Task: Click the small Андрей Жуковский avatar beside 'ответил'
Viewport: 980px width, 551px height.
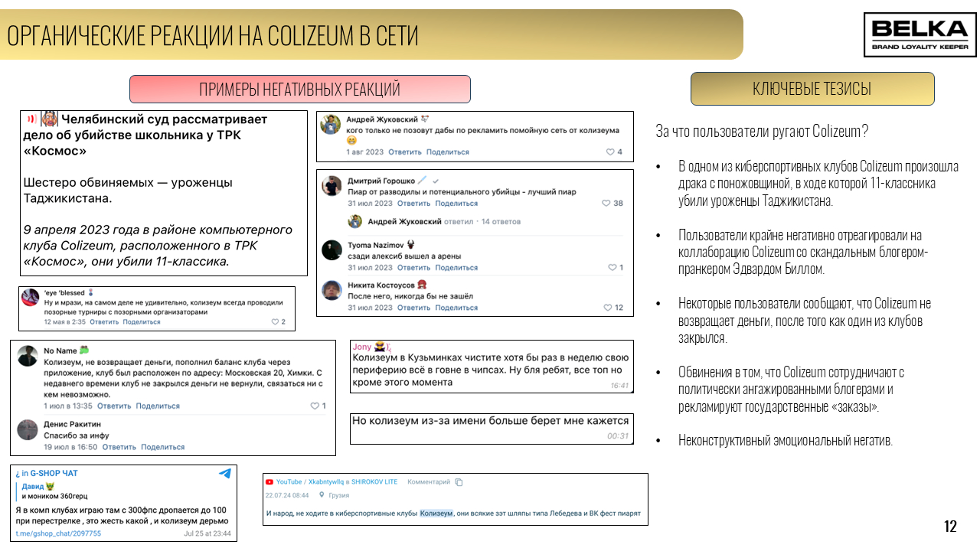Action: [x=355, y=222]
